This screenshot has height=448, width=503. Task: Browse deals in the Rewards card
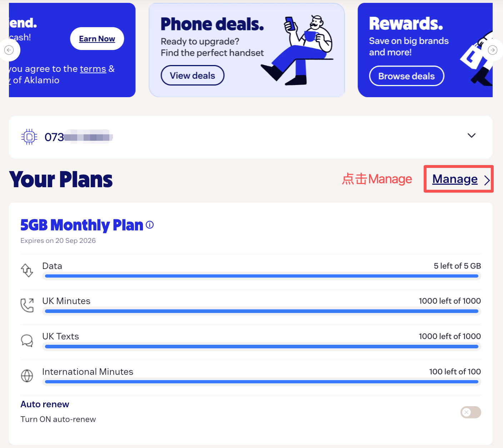tap(407, 76)
